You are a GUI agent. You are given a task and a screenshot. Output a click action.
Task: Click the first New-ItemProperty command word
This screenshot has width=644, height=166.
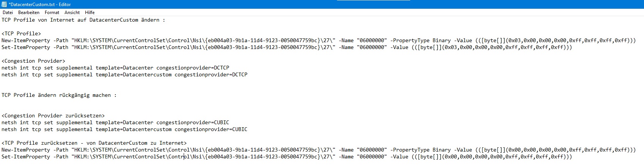[x=26, y=40]
